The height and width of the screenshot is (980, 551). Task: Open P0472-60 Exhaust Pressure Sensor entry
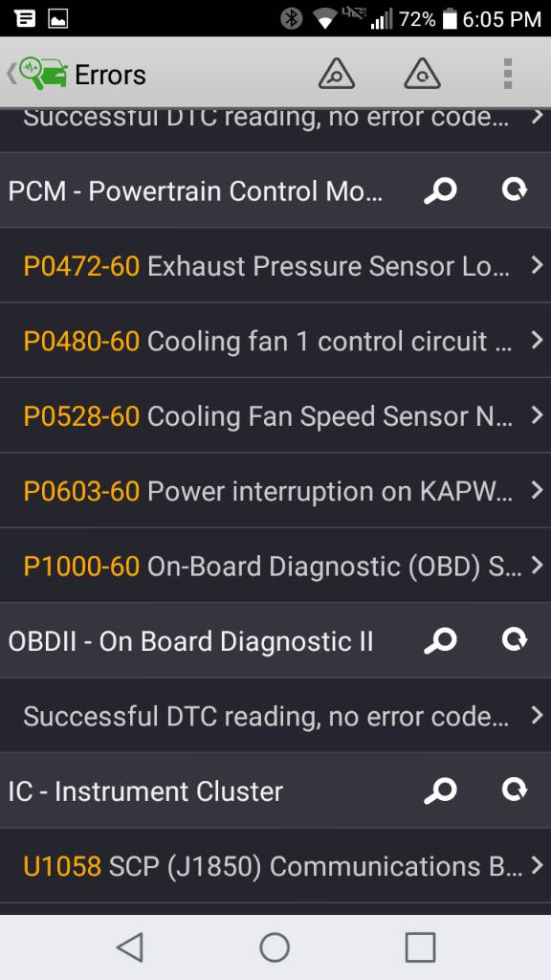275,266
